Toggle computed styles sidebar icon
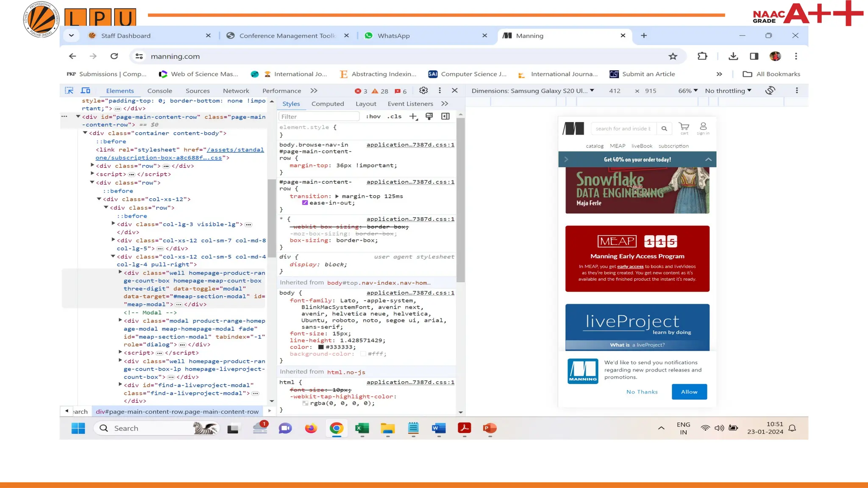 click(x=445, y=116)
